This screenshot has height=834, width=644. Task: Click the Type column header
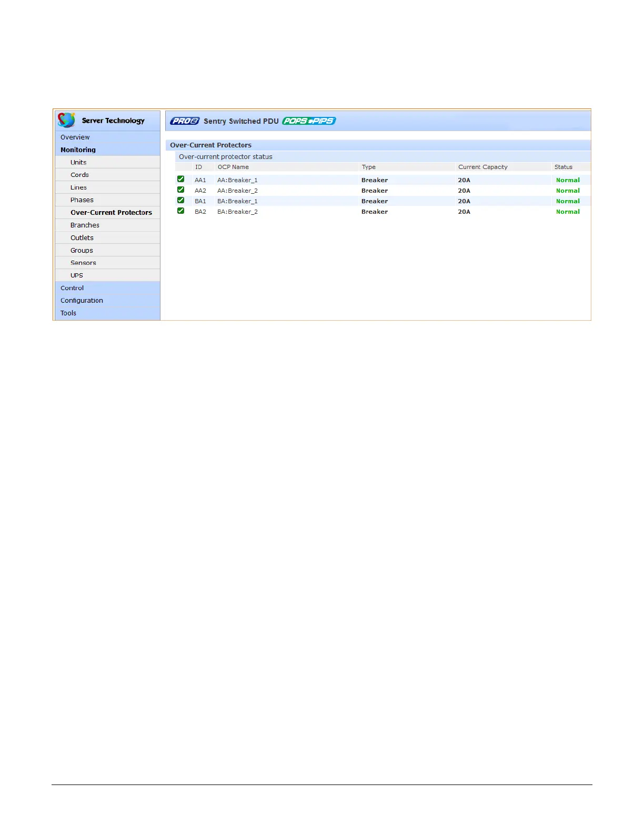tap(368, 167)
